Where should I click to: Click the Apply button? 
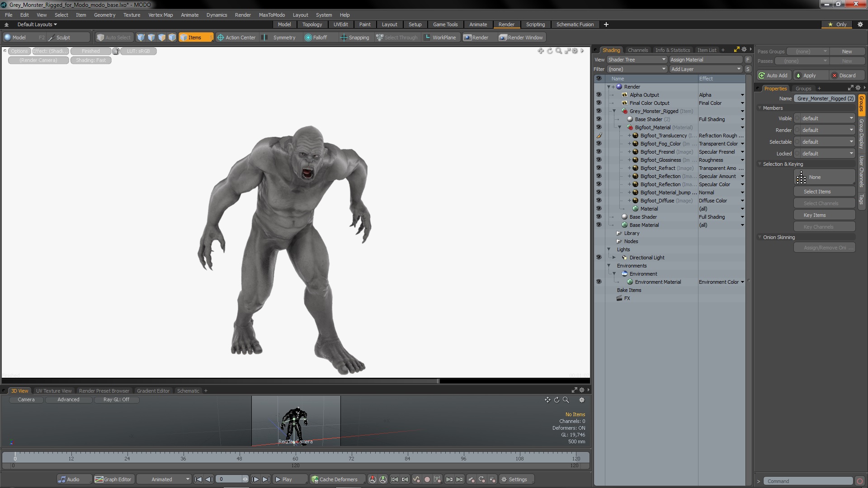tap(811, 75)
